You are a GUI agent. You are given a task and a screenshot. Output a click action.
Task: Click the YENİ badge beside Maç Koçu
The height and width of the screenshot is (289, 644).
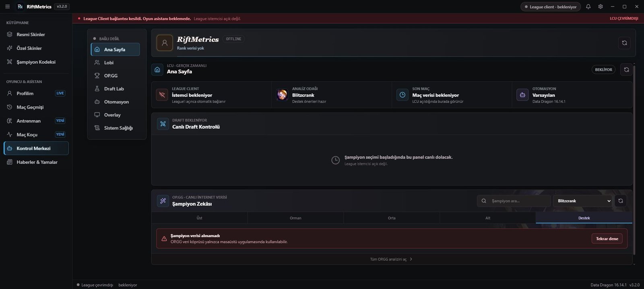60,134
